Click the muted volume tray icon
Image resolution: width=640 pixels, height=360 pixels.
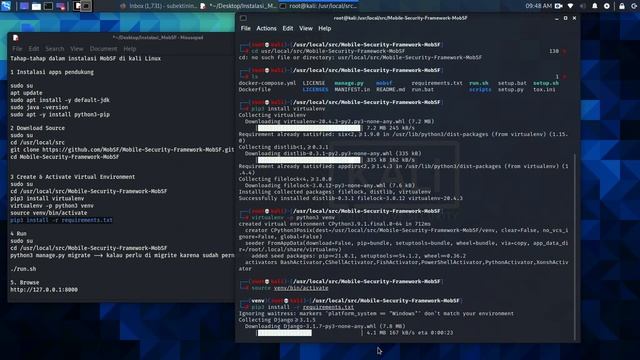pyautogui.click(x=582, y=6)
